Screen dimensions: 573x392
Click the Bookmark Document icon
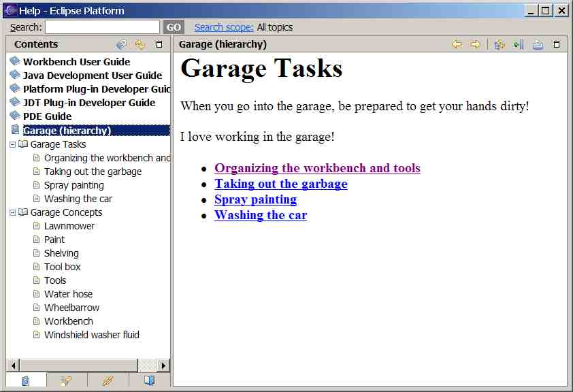pos(519,44)
